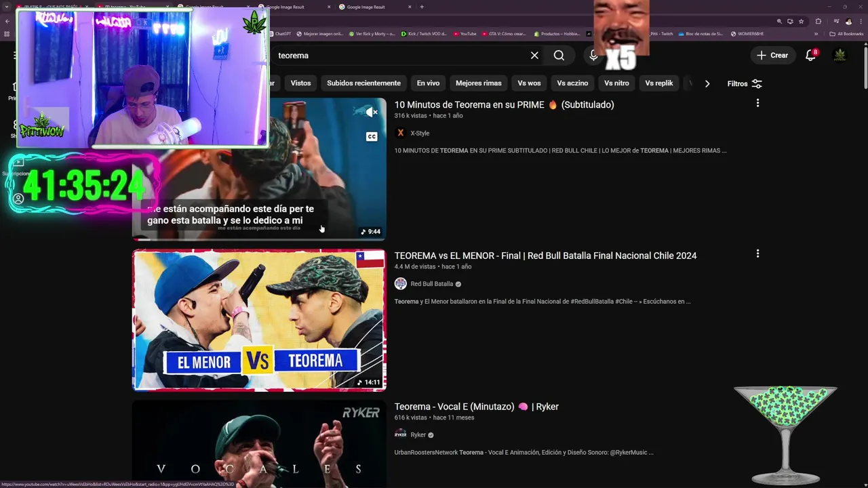Open the Filtros search filters
The height and width of the screenshot is (488, 868).
(745, 84)
